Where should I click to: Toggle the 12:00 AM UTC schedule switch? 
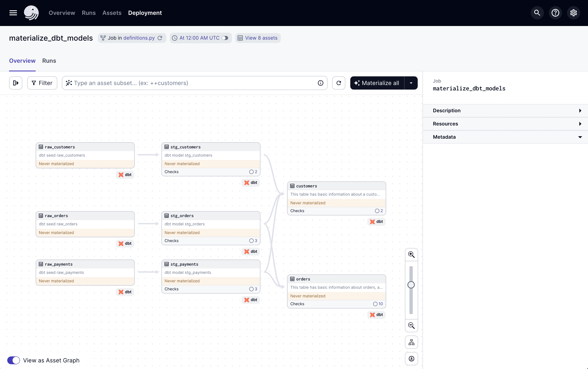pyautogui.click(x=225, y=38)
